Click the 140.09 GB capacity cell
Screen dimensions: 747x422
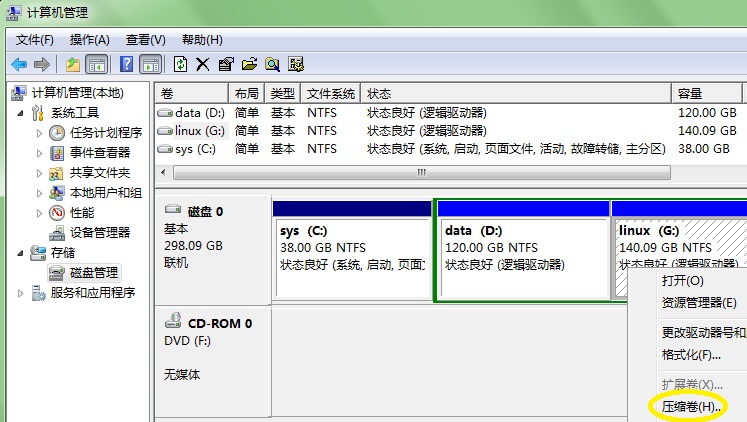click(707, 131)
